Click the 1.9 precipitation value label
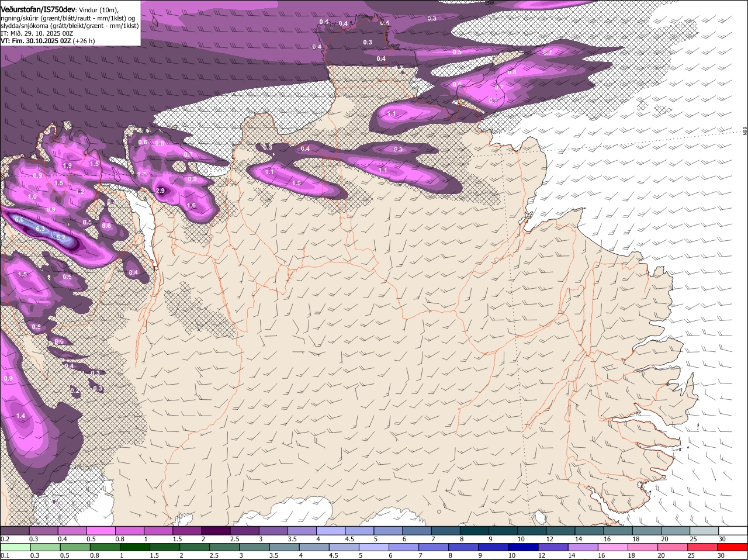 click(67, 166)
